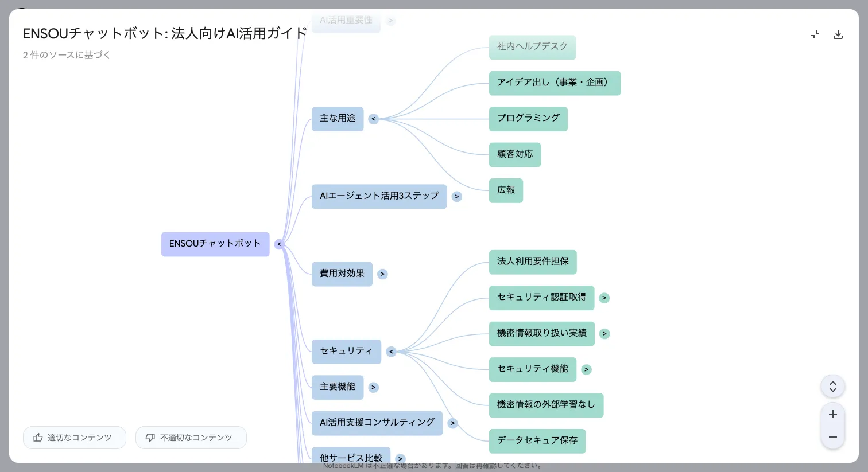Viewport: 868px width, 472px height.
Task: Expand the 主要機能 node arrow
Action: pos(374,388)
